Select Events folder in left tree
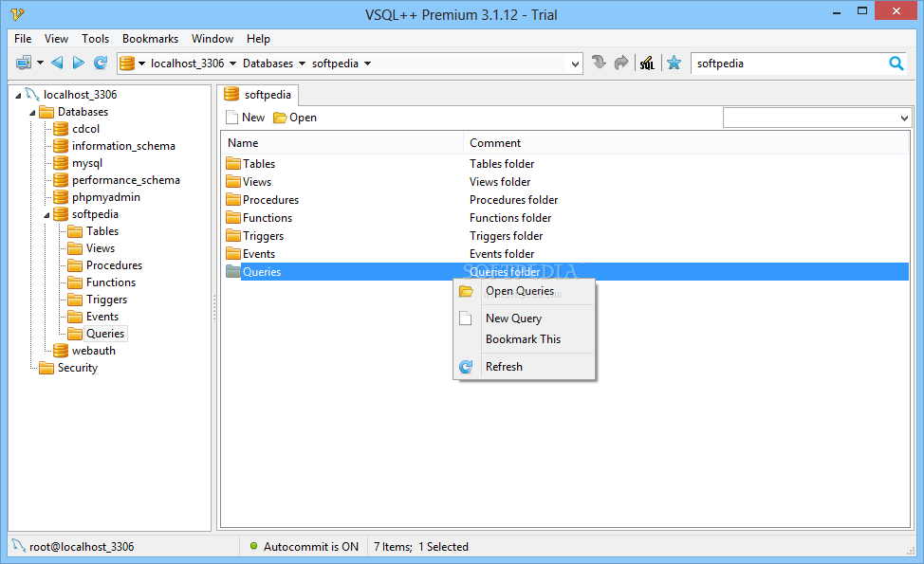Screen dimensions: 924x564 pyautogui.click(x=102, y=317)
